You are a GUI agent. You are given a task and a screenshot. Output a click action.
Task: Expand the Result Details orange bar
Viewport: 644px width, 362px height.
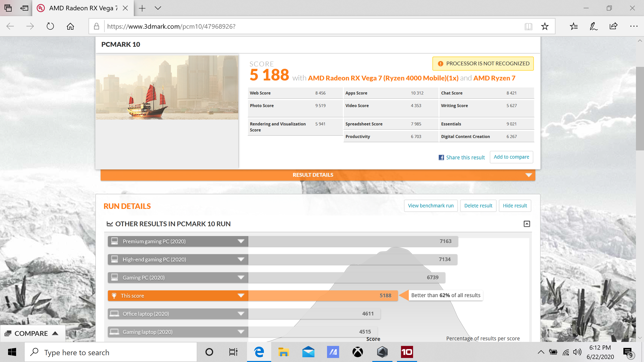pos(318,175)
